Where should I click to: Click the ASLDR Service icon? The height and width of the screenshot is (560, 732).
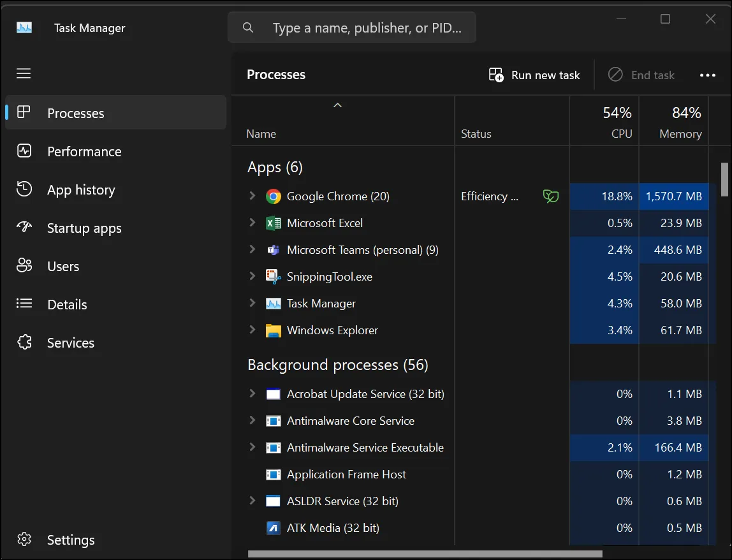point(274,501)
